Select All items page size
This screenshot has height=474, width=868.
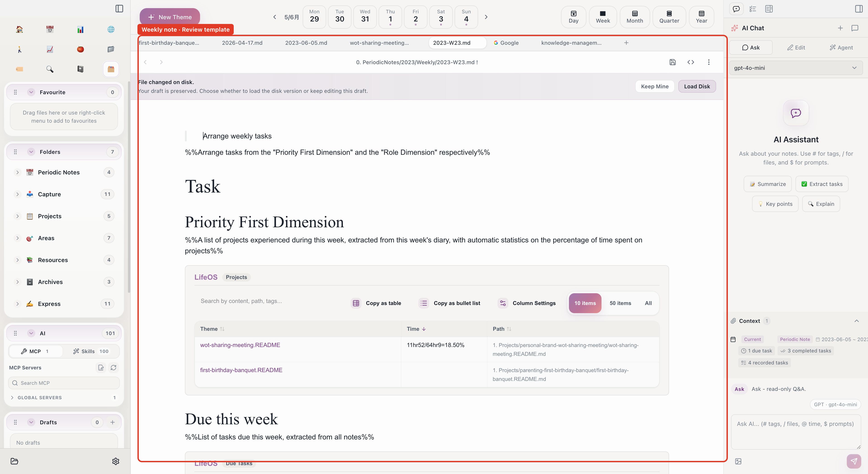click(648, 303)
